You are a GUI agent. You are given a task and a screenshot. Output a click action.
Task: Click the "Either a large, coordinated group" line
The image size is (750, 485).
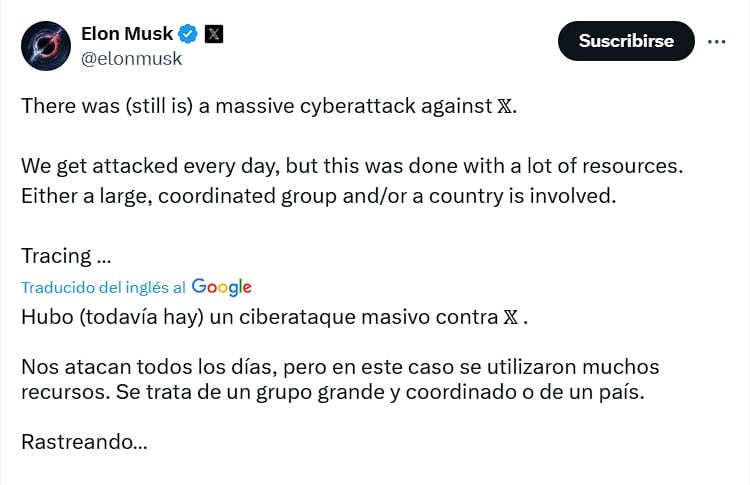coord(180,195)
